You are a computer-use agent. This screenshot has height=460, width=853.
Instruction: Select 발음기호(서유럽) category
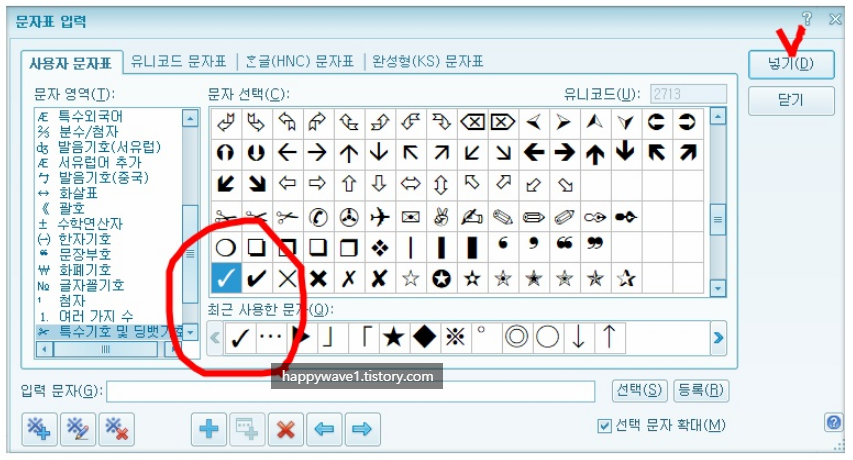click(x=109, y=147)
